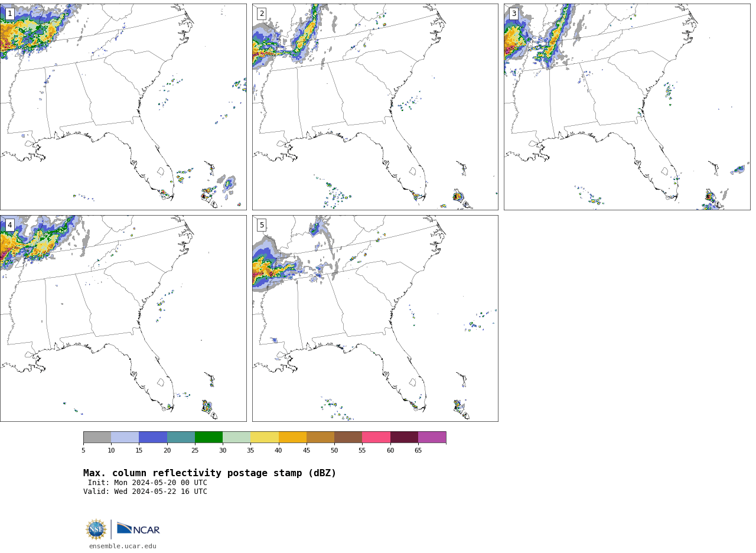Click the ensemble.ucar.edu text
The width and height of the screenshot is (756, 553).
(123, 547)
